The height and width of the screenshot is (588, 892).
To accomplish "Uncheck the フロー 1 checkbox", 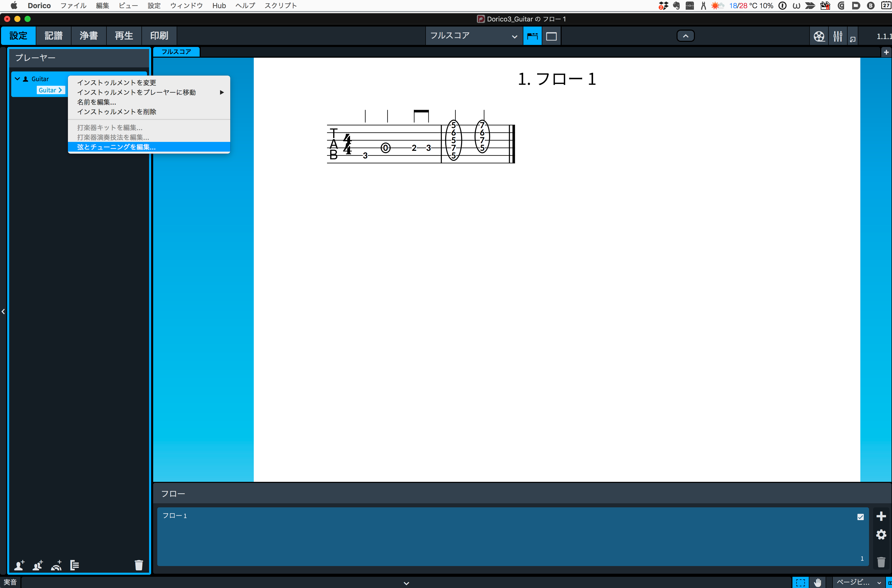I will [861, 517].
